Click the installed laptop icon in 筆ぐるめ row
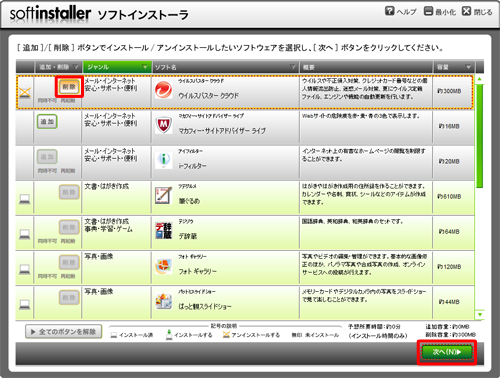The image size is (500, 378). point(25,199)
